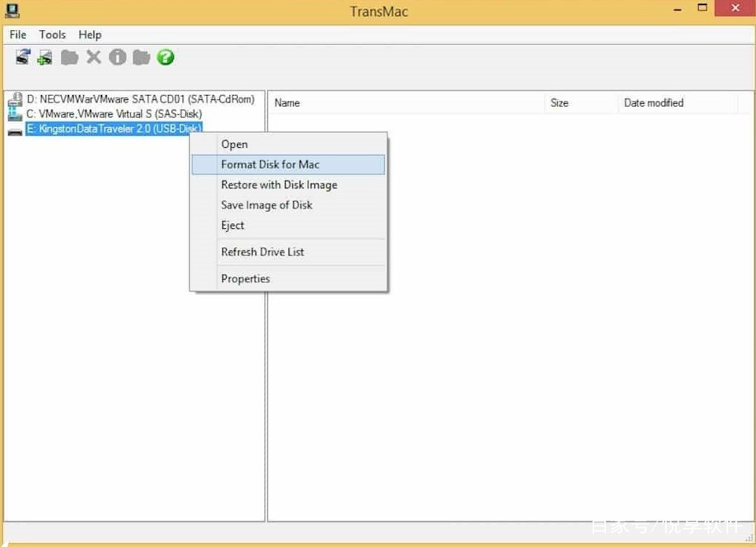Click the CD-ROM icon of drive D
This screenshot has width=756, height=547.
point(15,99)
